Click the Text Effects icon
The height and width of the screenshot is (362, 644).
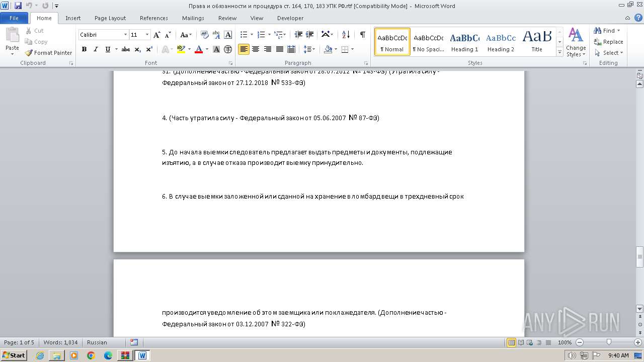pyautogui.click(x=165, y=49)
